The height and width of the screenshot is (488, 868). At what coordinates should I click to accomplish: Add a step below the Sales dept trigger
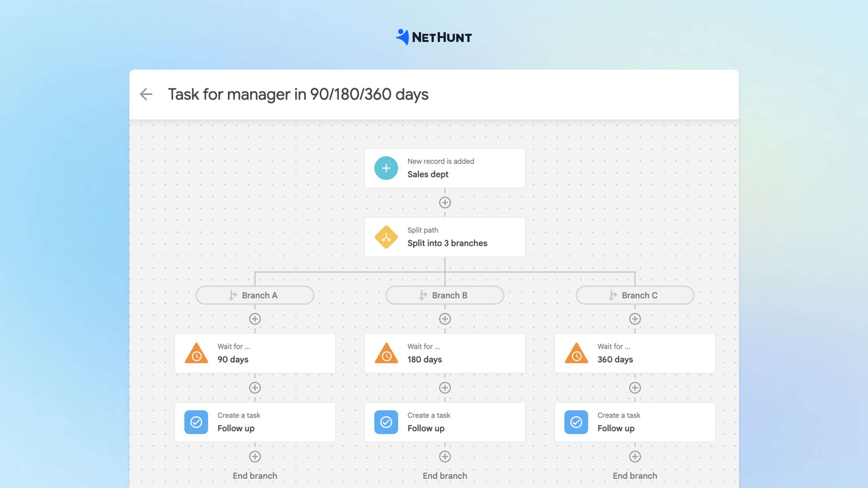click(445, 202)
